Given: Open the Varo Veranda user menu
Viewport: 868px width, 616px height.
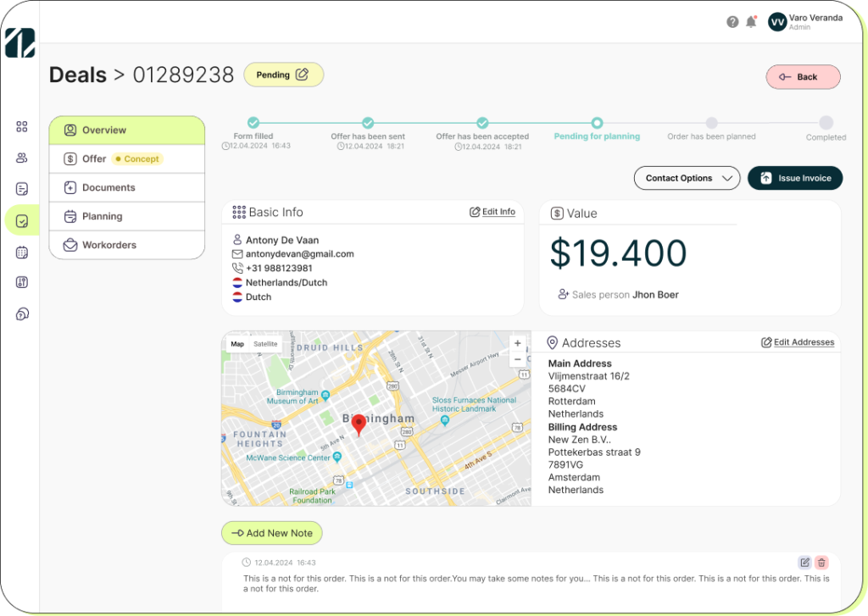Looking at the screenshot, I should (x=804, y=22).
